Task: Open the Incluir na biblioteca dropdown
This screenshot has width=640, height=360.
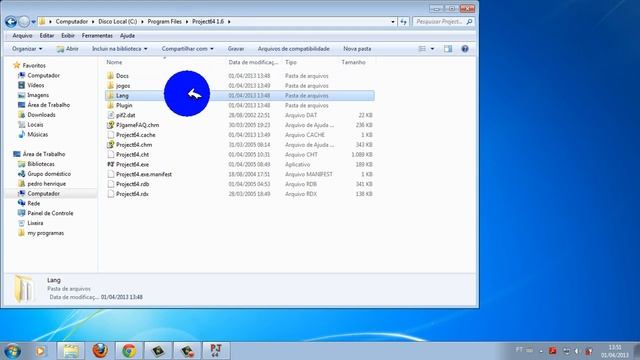Action: click(120, 49)
